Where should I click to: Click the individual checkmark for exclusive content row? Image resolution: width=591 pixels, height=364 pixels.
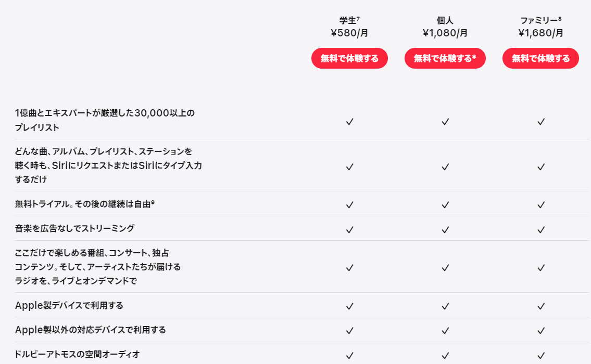[x=445, y=267]
